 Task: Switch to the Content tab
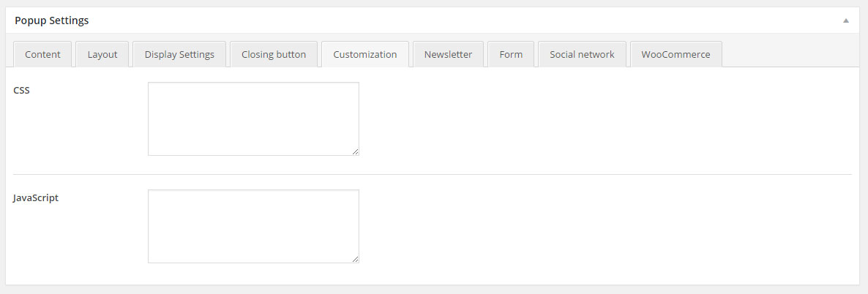[42, 54]
